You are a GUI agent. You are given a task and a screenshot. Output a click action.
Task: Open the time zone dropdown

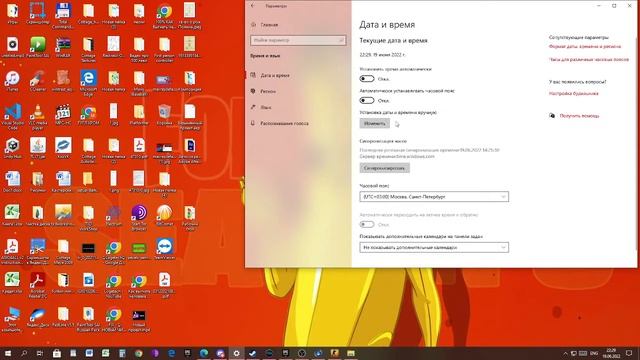434,197
